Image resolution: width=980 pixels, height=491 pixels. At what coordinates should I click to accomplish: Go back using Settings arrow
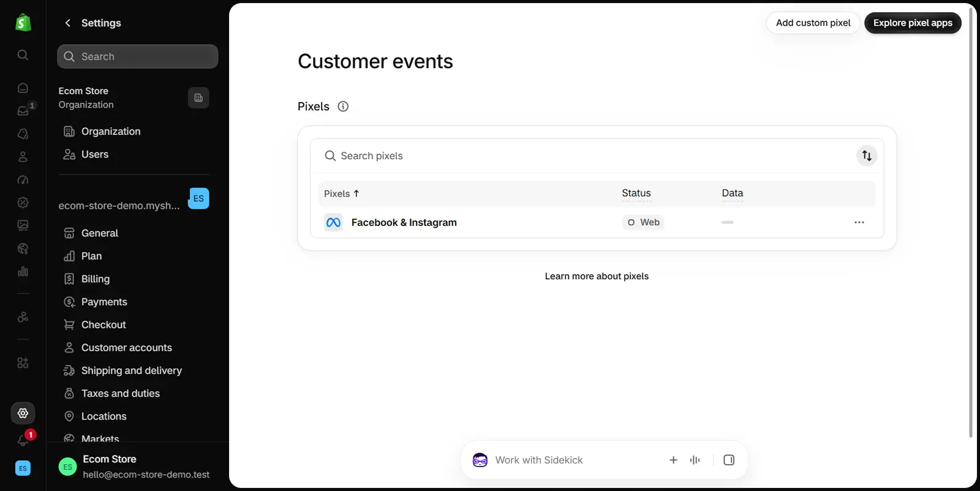(x=68, y=23)
